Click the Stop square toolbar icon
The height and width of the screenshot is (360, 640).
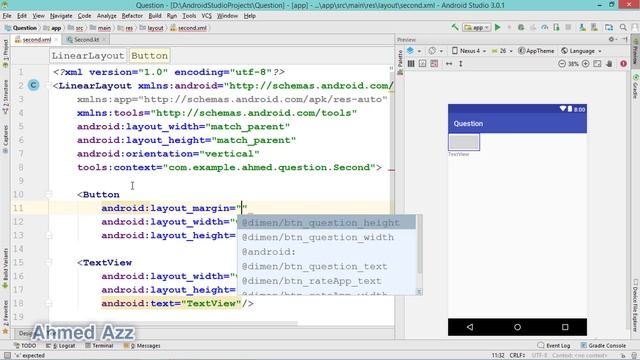pos(568,27)
